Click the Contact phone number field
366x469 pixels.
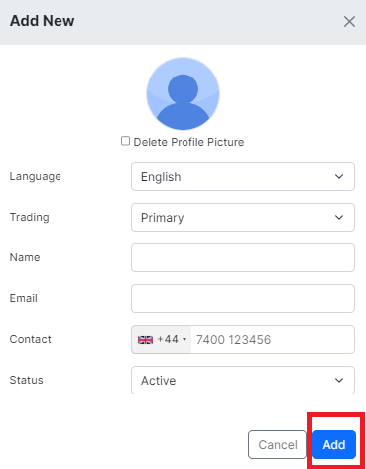coord(272,339)
